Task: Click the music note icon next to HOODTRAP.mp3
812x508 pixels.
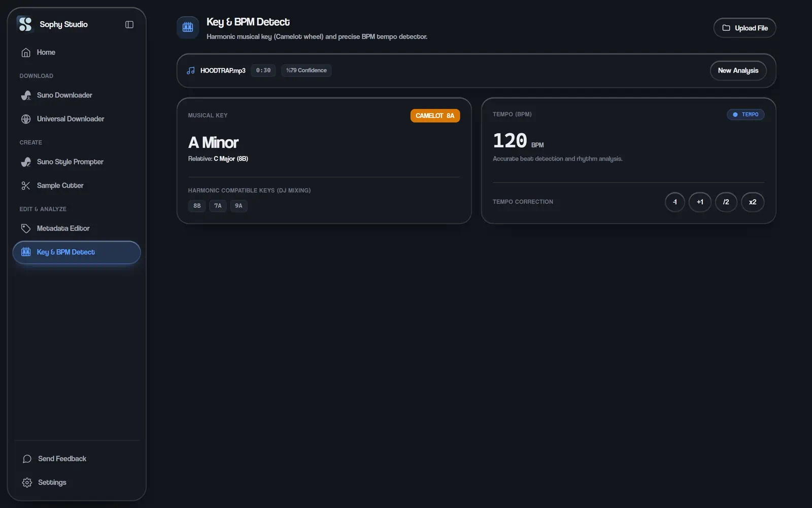Action: coord(191,71)
